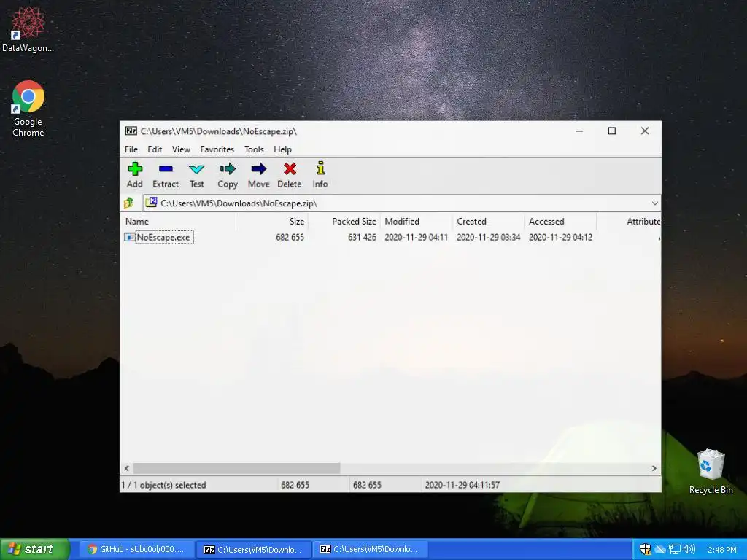Screen dimensions: 747x560
Task: Click accessed date 2020-11-29 04:12
Action: 560,237
